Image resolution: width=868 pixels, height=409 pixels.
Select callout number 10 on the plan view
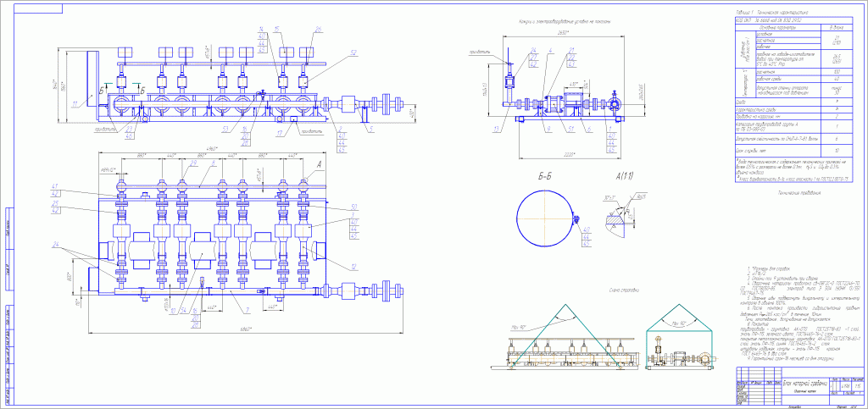[173, 311]
